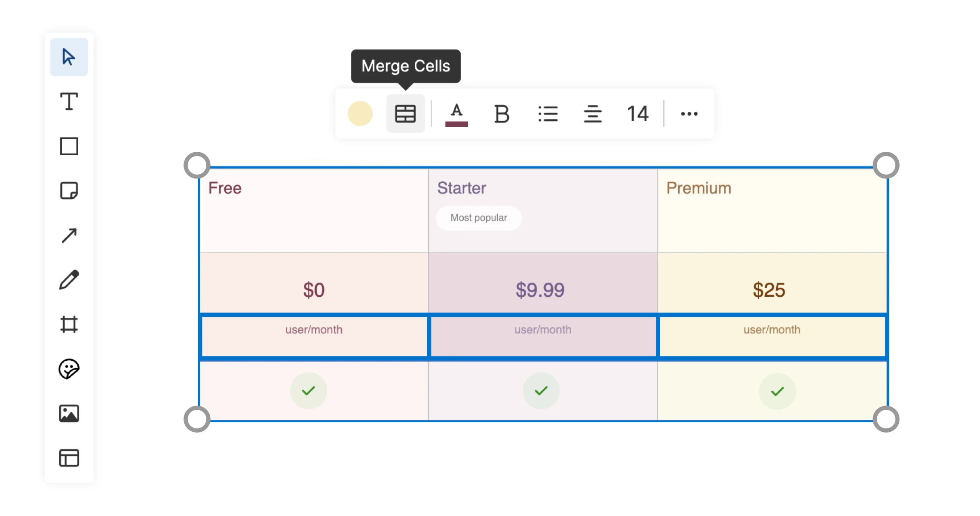Toggle bold formatting
Screen dimensions: 980x516
click(501, 114)
